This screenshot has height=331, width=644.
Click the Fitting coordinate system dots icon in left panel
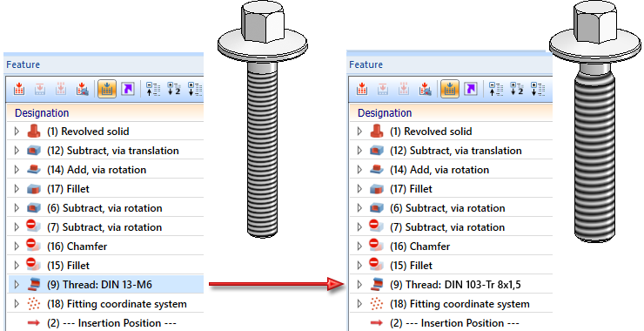click(34, 303)
